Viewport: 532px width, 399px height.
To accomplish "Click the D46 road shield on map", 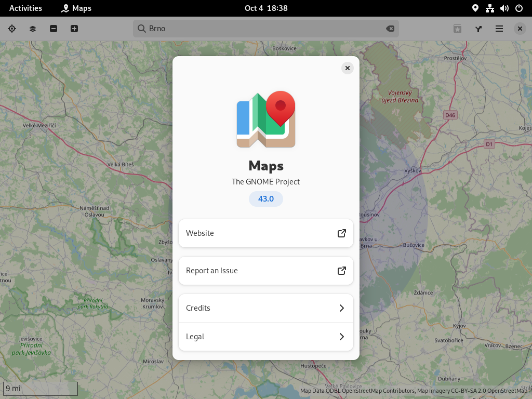I will [450, 115].
